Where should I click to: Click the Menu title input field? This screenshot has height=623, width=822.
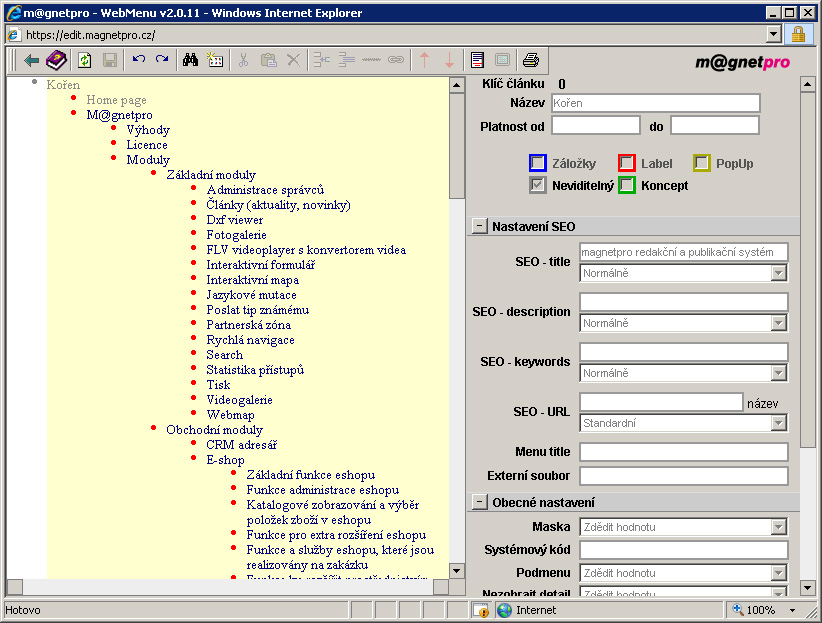pos(683,452)
